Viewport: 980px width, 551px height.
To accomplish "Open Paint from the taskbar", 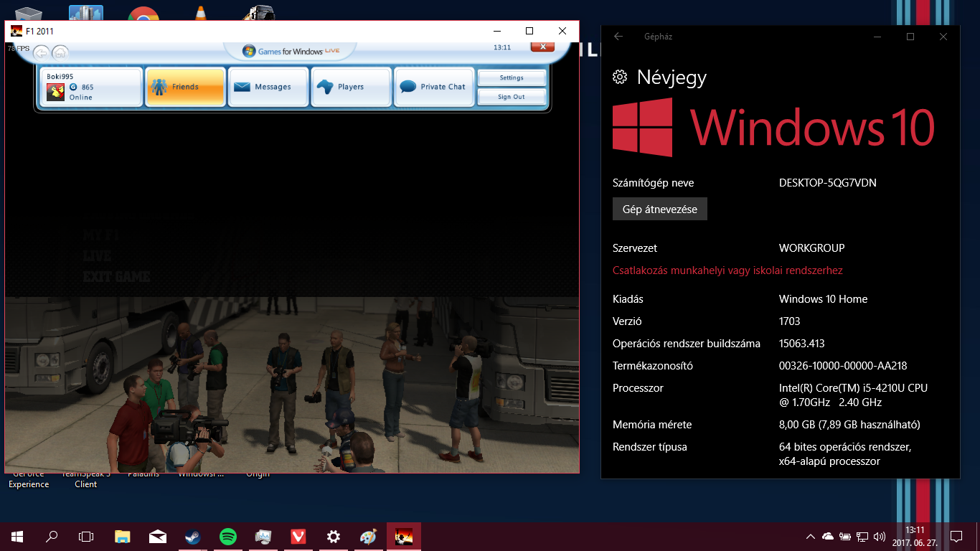I will [x=369, y=536].
